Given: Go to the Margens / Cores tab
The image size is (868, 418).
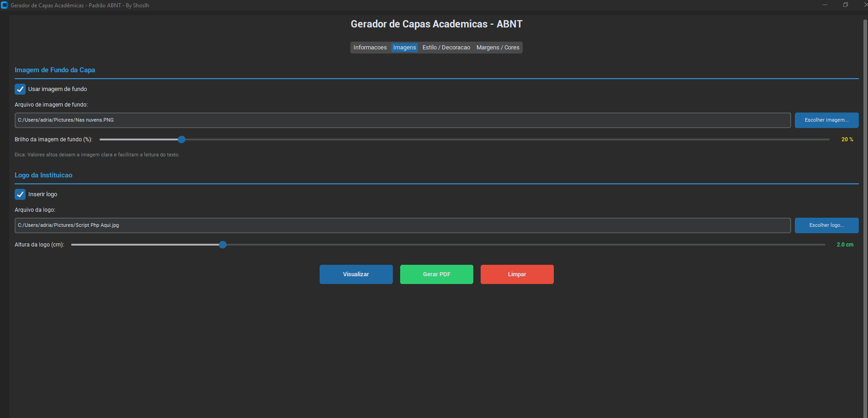Looking at the screenshot, I should coord(498,48).
